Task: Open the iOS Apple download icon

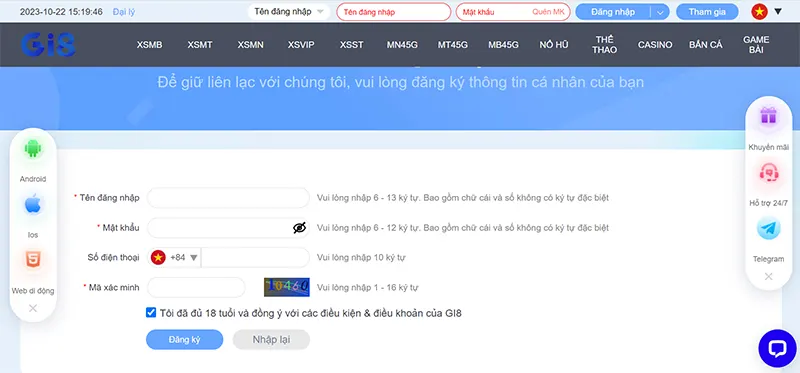Action: [33, 205]
